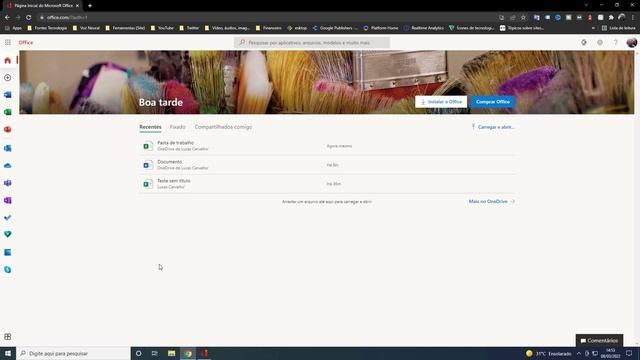Open Teste sem título file
The height and width of the screenshot is (360, 640).
point(327,184)
